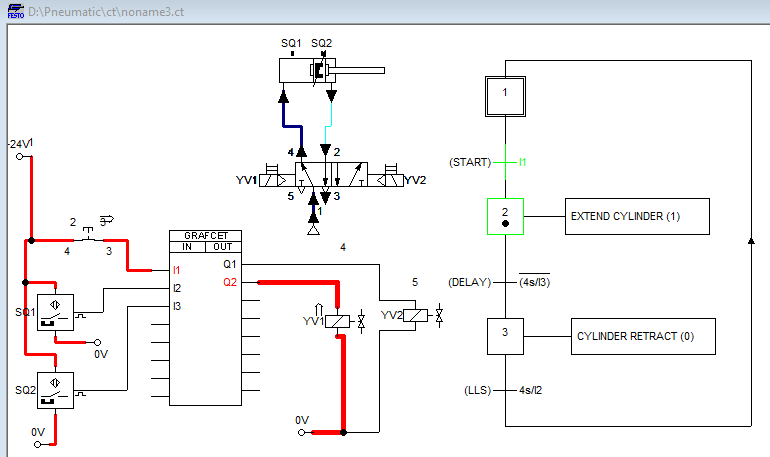
Task: Click the (LLS) transition label
Action: point(478,391)
